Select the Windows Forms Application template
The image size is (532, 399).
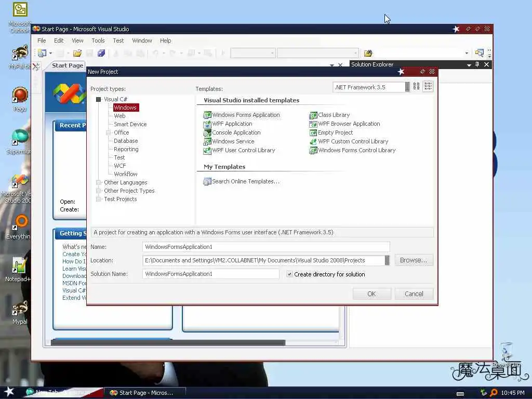(x=242, y=115)
